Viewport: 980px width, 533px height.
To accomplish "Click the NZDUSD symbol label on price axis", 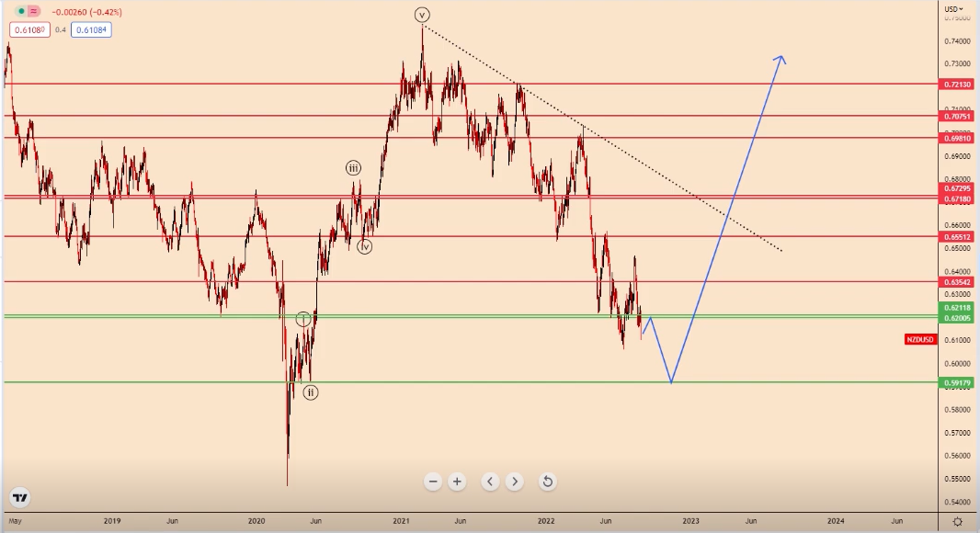I will pos(920,340).
